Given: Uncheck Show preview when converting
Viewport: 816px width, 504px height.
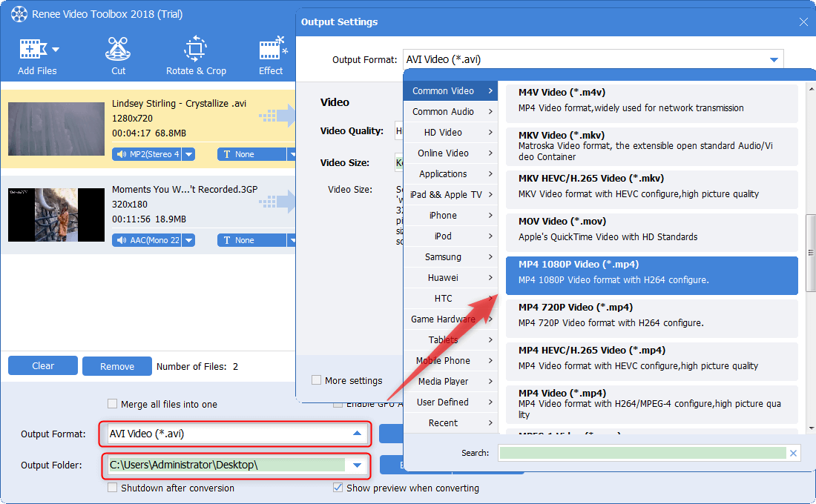Looking at the screenshot, I should (x=338, y=488).
